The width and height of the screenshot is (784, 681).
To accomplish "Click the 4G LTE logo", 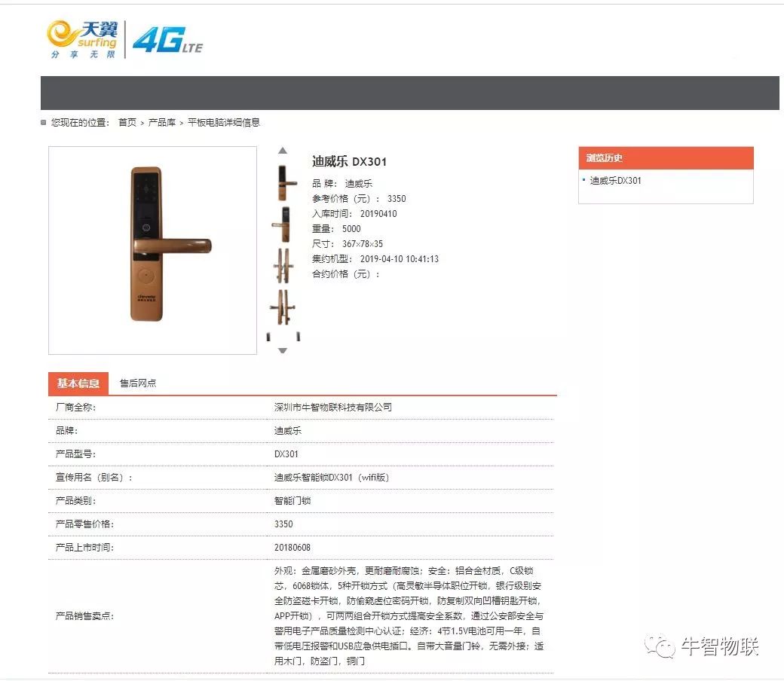I will (168, 40).
